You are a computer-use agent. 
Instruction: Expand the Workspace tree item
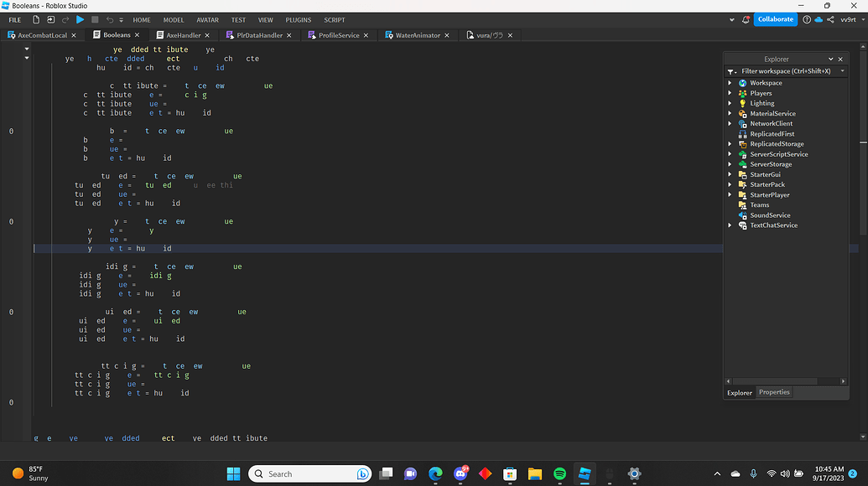(x=730, y=83)
